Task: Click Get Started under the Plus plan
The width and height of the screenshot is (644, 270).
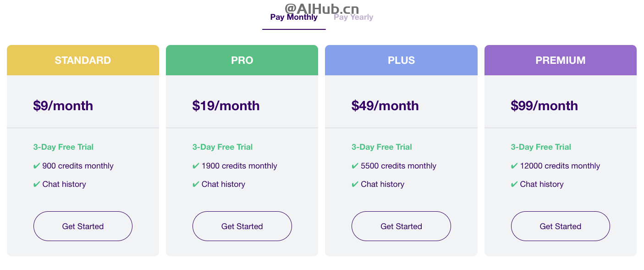Action: (401, 226)
